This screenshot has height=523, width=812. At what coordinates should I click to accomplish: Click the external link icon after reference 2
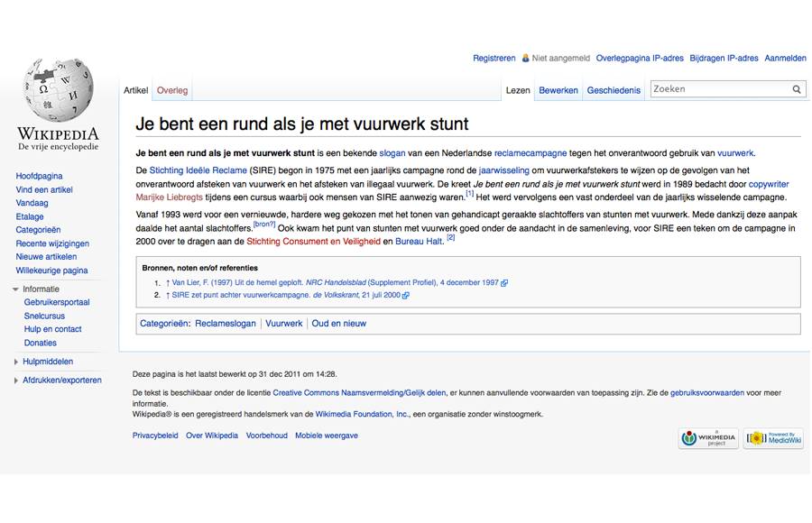[406, 295]
